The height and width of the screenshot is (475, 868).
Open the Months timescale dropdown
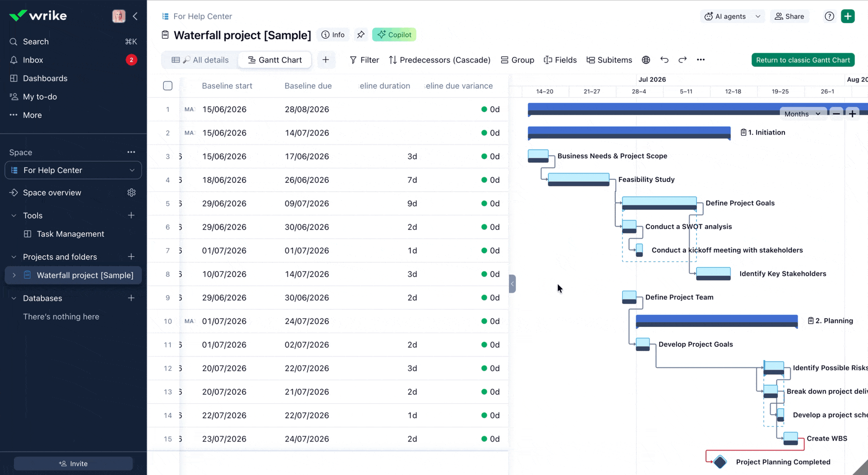pyautogui.click(x=802, y=114)
